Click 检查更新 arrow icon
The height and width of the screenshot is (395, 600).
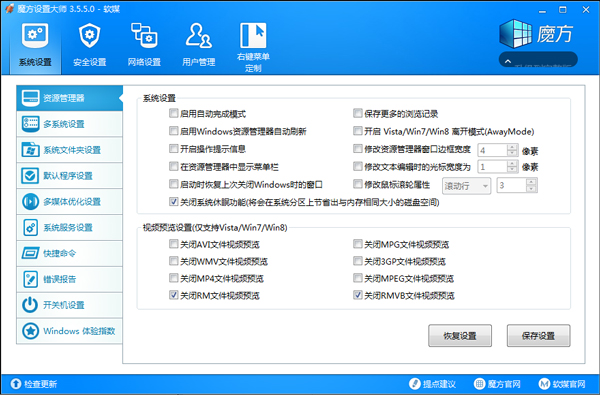[16, 384]
